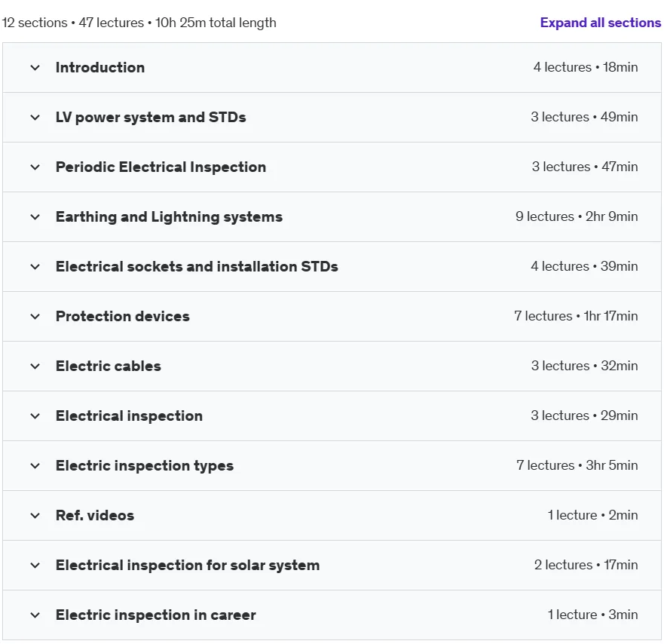Viewport: 664px width, 644px height.
Task: Expand Electric cables via its chevron
Action: [35, 366]
